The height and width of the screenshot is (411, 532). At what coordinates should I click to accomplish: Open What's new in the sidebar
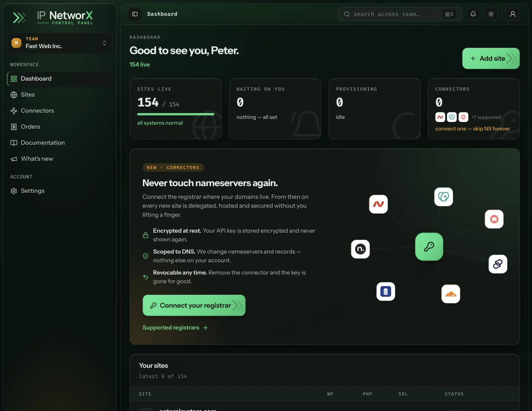click(60, 159)
